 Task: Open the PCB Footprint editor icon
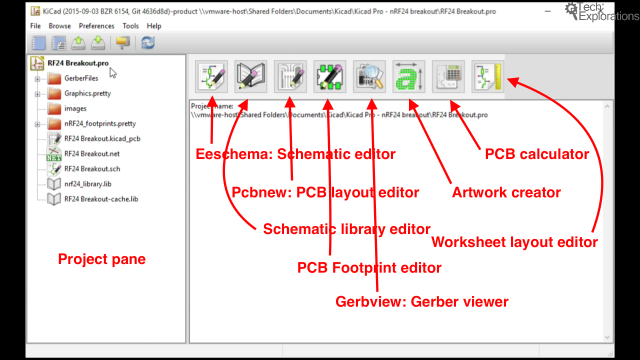click(x=330, y=76)
